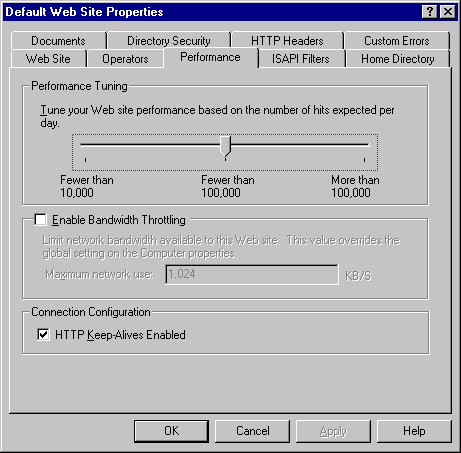Enable Bandwidth Throttling checkbox
Screen dimensions: 461x453
[41, 220]
